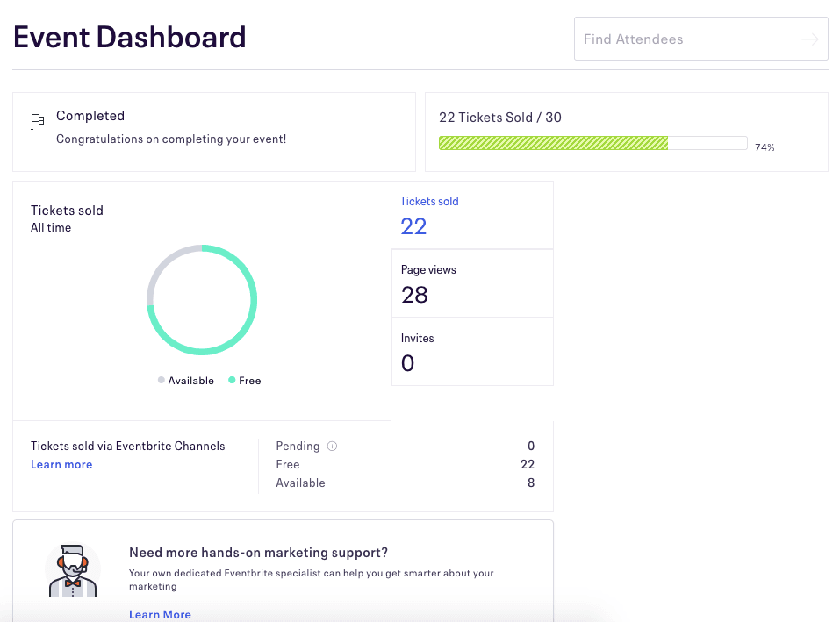The image size is (840, 622).
Task: Open Learn More for marketing support
Action: [x=160, y=614]
